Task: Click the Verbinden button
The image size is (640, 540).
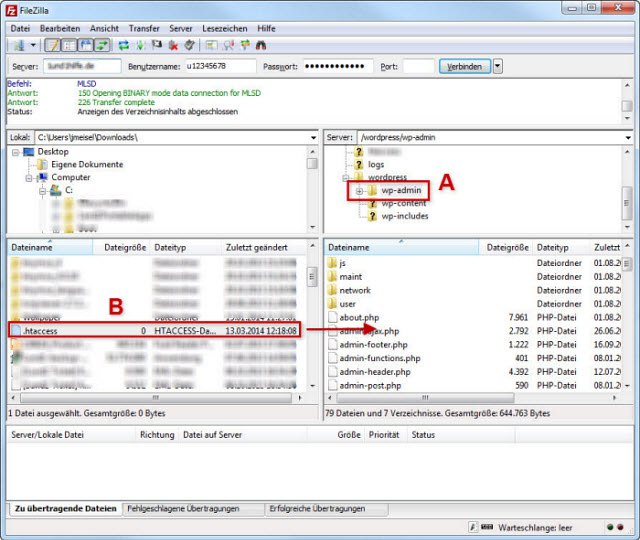Action: click(465, 67)
